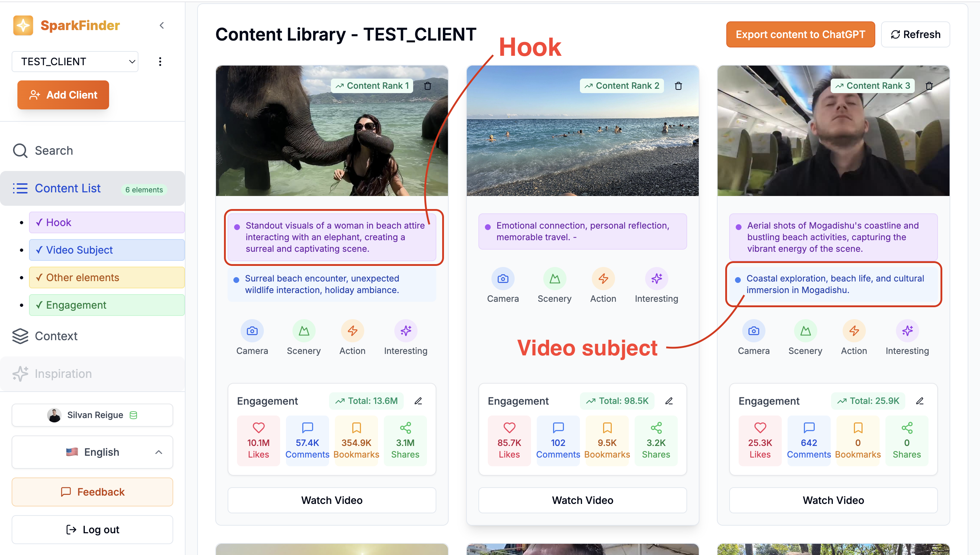980x555 pixels.
Task: Click the SparkFinder logo icon
Action: [23, 25]
